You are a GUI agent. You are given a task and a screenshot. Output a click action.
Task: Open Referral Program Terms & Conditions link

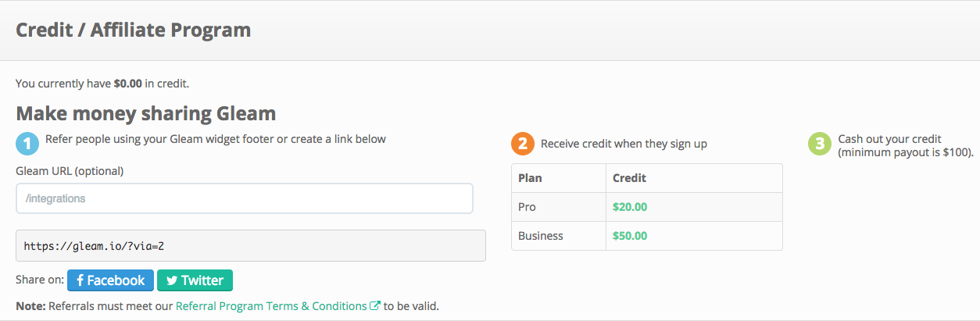(271, 306)
